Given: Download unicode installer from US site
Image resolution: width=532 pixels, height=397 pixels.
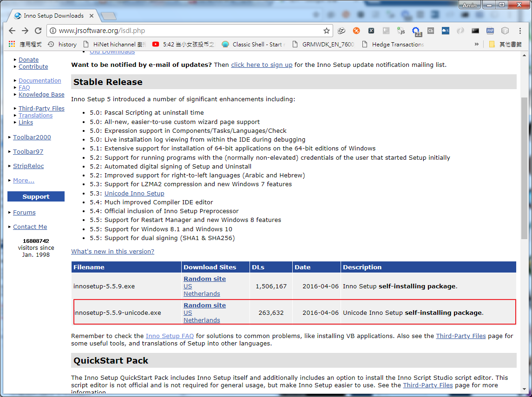Looking at the screenshot, I should (x=188, y=312).
